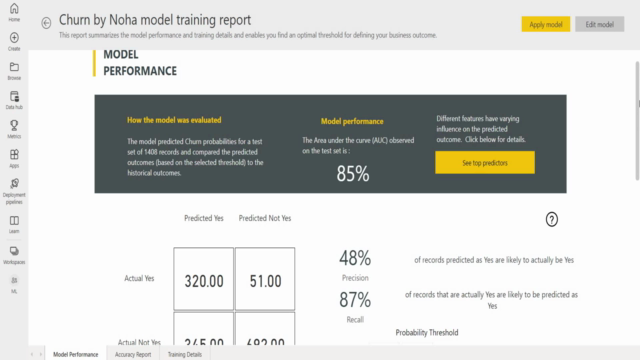
Task: Click previous page tab arrow
Action: point(32,354)
